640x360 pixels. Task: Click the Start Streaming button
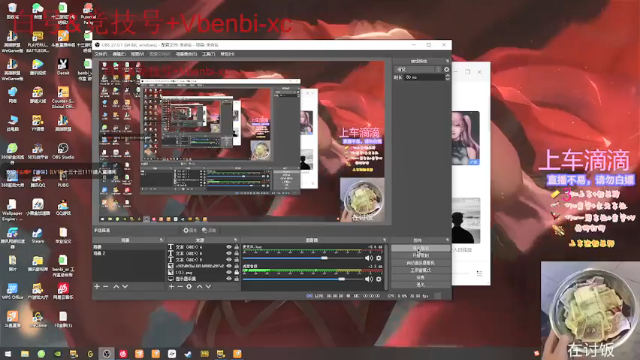420,248
